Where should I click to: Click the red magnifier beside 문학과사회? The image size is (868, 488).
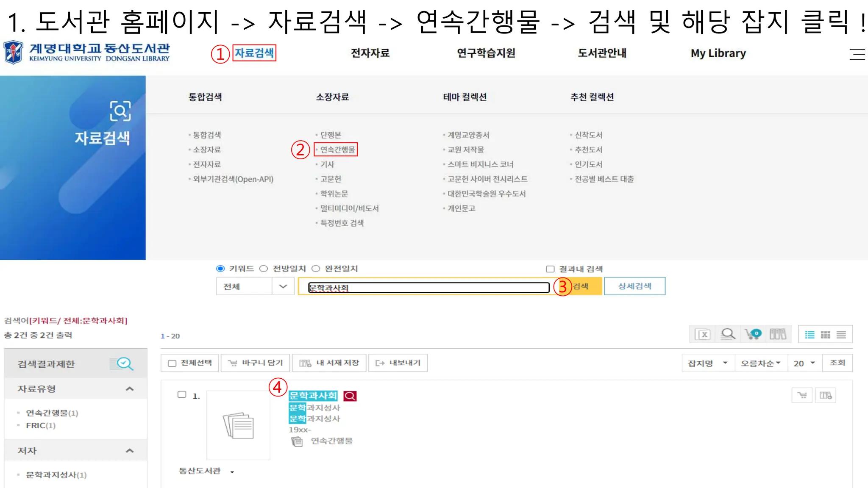350,396
